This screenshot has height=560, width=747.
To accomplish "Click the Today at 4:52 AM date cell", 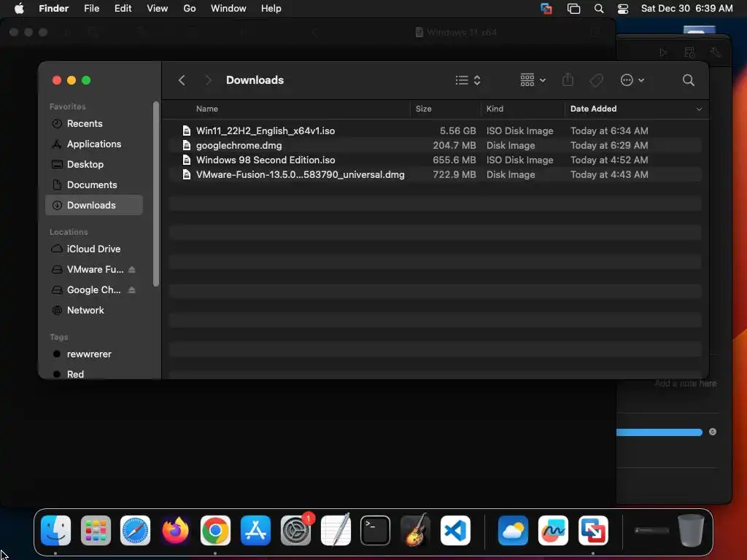I will [x=609, y=160].
